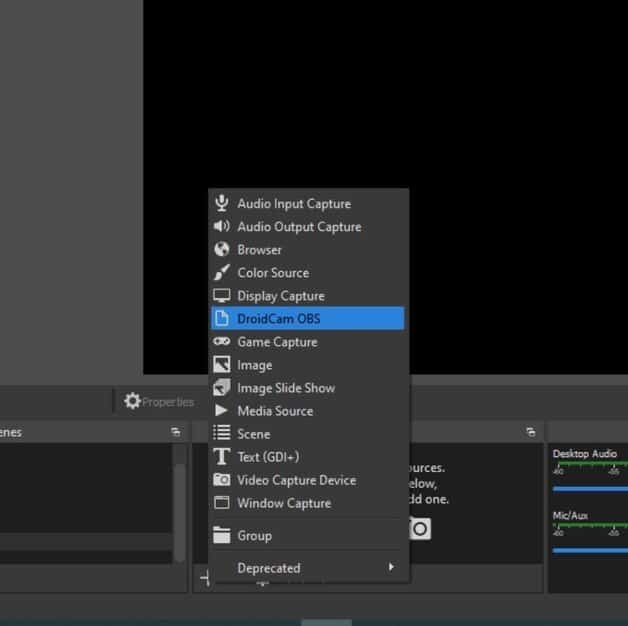Image resolution: width=628 pixels, height=626 pixels.
Task: Click the camera icon for Video Capture Device
Action: 221,479
